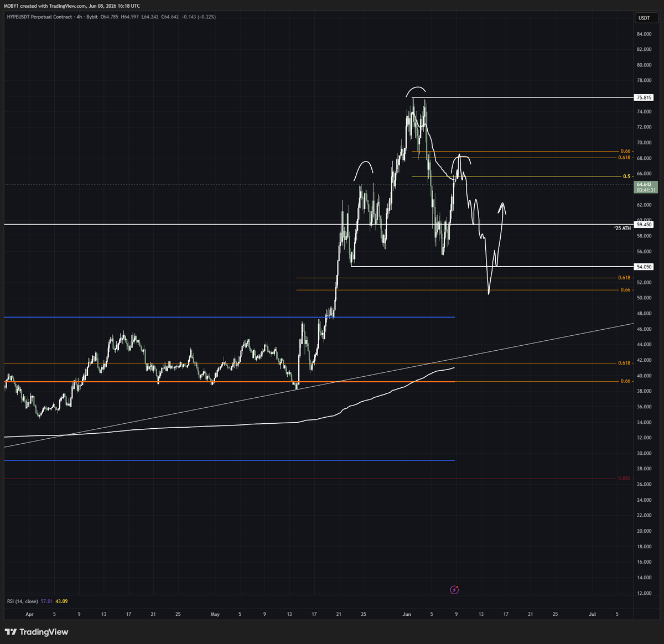Click the high value H64.997
Viewport: 664px width, 644px height.
point(130,17)
